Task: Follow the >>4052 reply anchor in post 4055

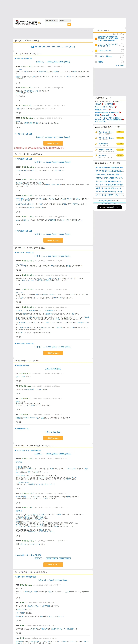Action: click(19, 70)
